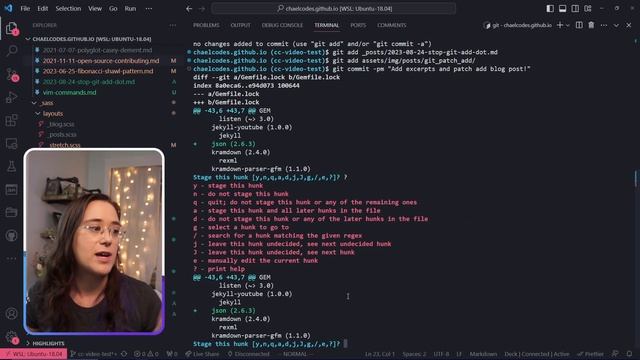
Task: Open the Accounts menu
Action: 11,313
